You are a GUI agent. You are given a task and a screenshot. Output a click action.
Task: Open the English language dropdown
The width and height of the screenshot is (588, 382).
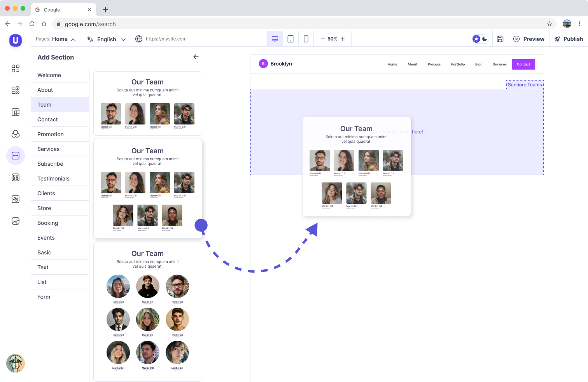(x=106, y=39)
